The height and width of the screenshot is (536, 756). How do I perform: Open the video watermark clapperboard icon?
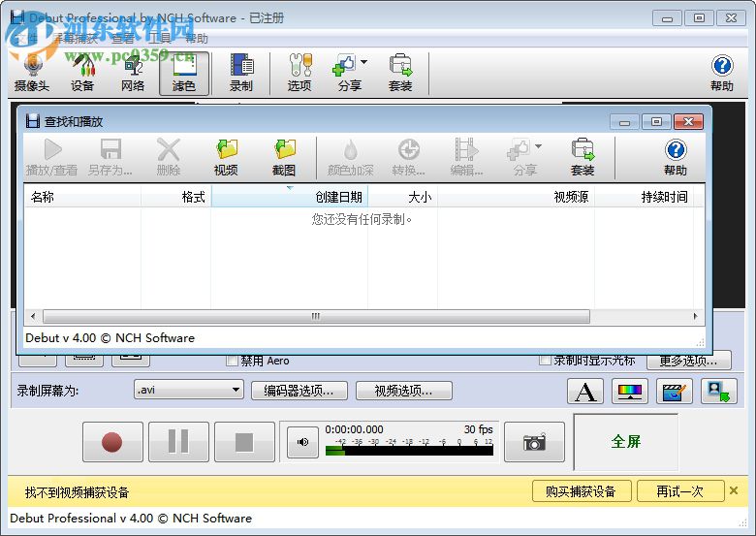coord(674,391)
